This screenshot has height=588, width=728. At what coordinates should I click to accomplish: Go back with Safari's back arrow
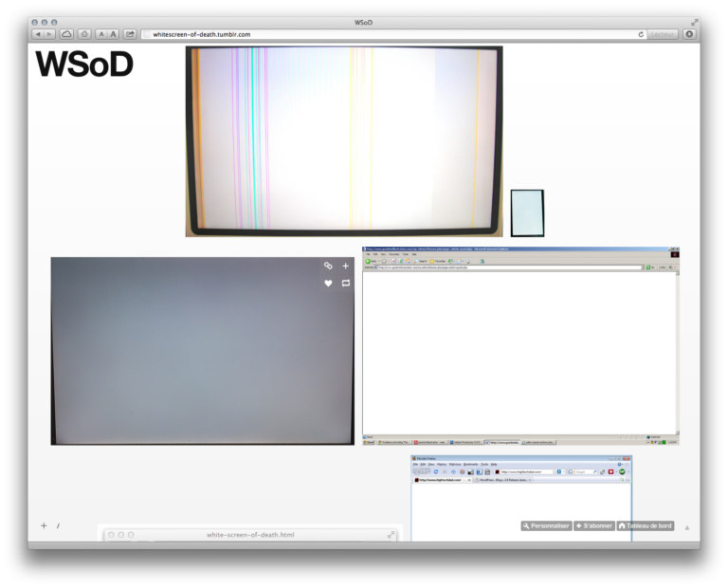click(x=38, y=34)
